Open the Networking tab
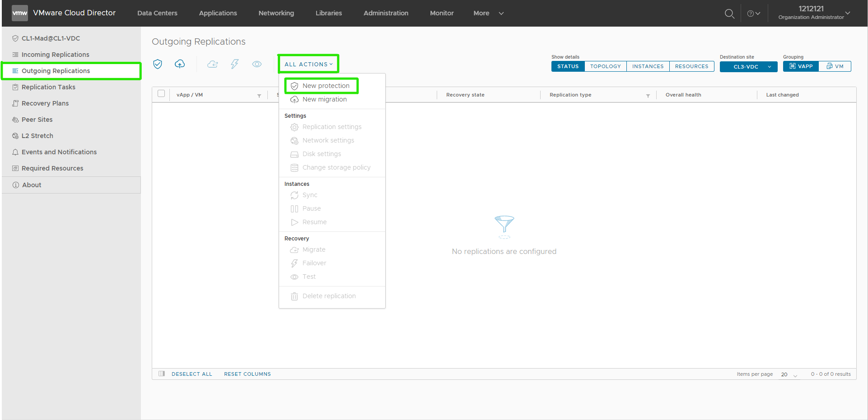This screenshot has width=868, height=420. click(276, 13)
